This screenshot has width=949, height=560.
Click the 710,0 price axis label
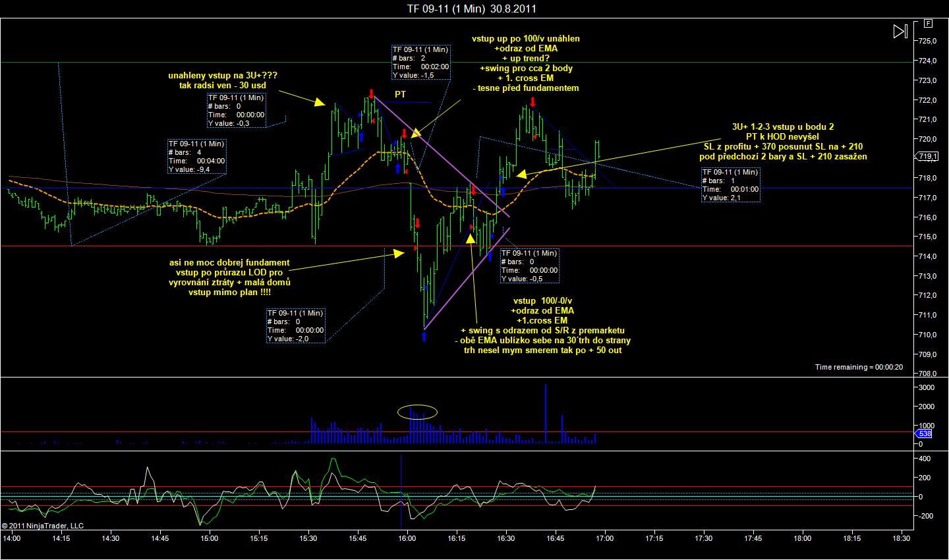(927, 335)
